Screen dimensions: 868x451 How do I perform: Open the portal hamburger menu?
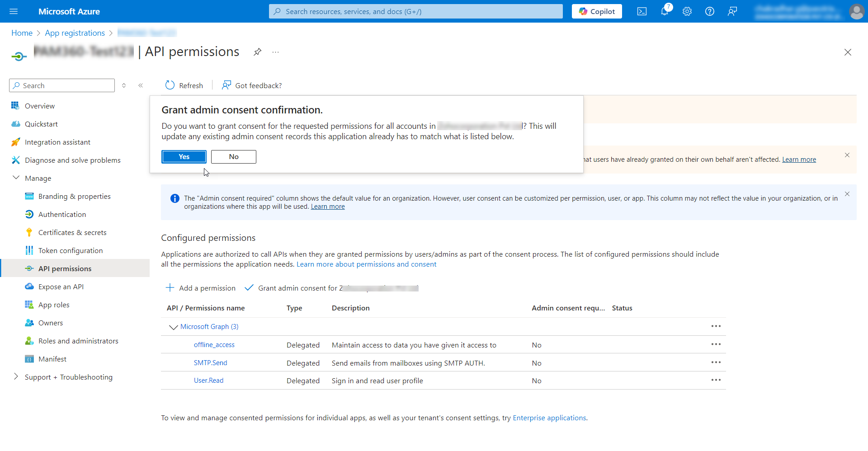pos(14,11)
